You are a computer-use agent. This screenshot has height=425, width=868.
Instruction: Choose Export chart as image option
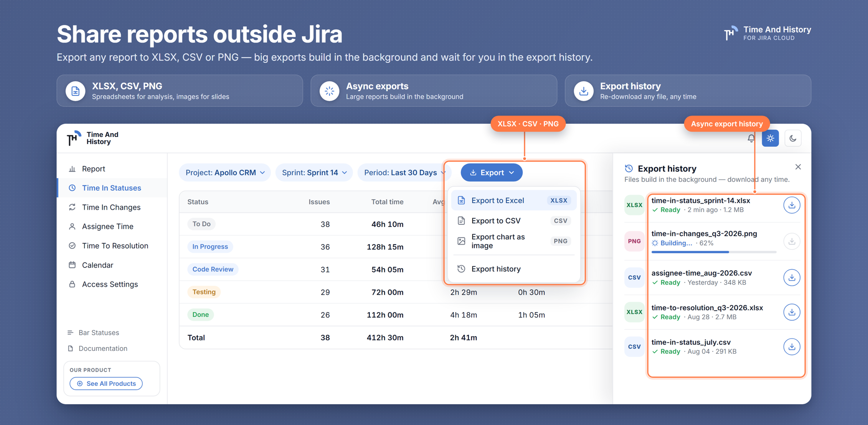(x=514, y=241)
